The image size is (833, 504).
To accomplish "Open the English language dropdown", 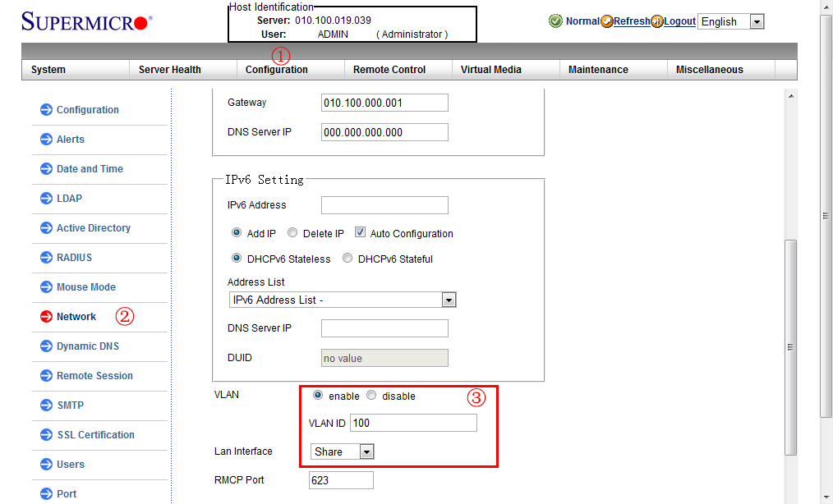I will point(730,21).
